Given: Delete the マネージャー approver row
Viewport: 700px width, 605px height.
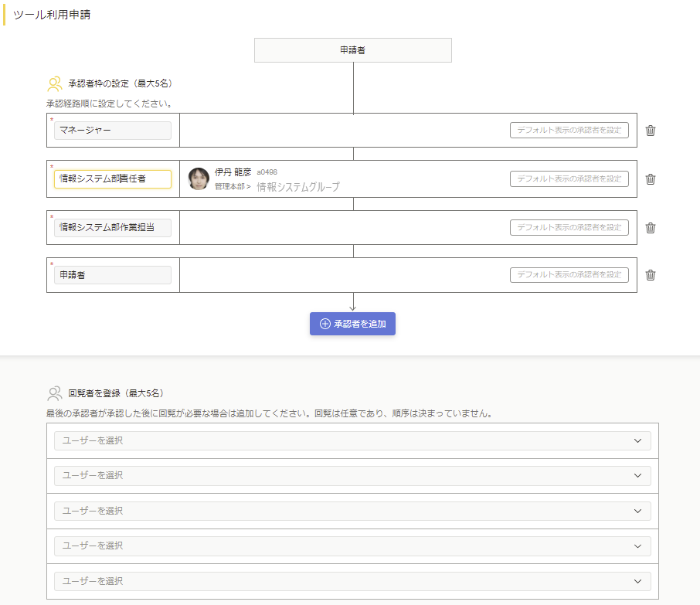Looking at the screenshot, I should (x=650, y=130).
